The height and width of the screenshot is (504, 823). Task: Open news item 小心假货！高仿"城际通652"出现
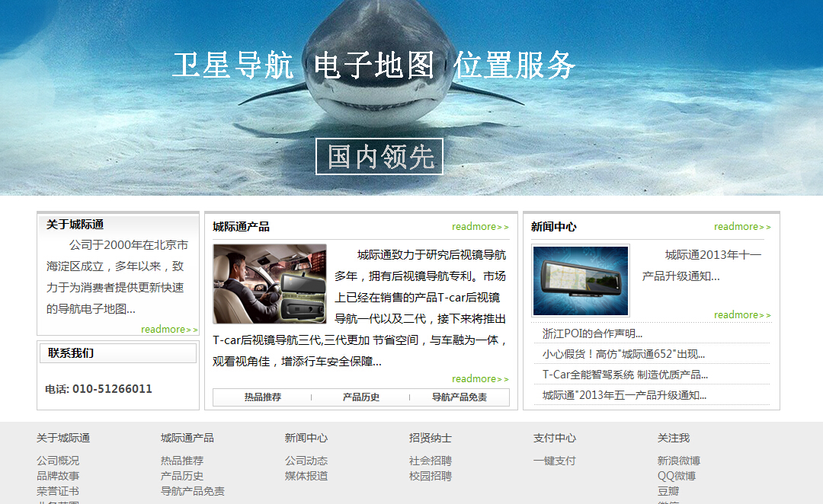click(x=623, y=354)
